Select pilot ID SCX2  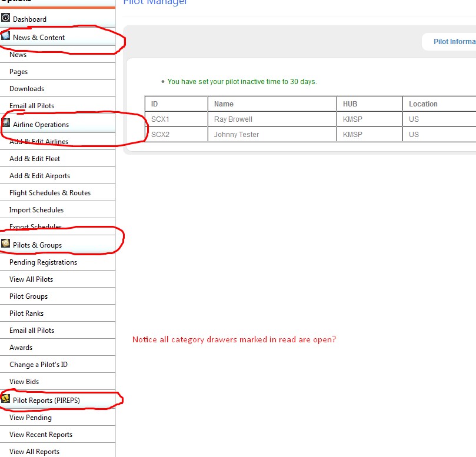tap(160, 134)
